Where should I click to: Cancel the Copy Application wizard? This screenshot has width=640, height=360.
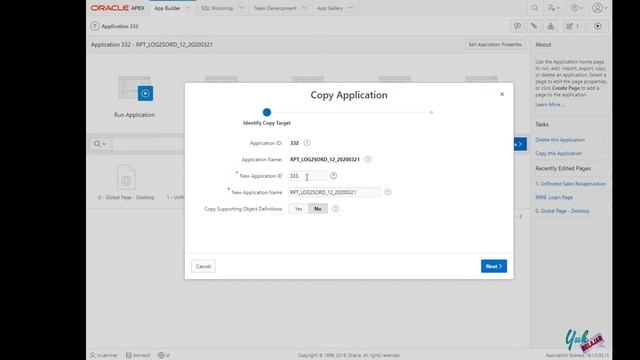203,267
